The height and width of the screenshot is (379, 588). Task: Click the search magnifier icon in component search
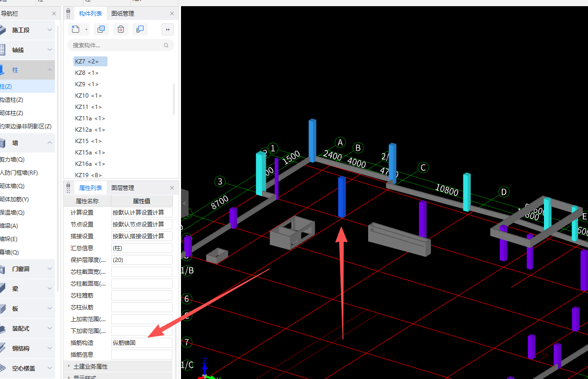click(166, 45)
